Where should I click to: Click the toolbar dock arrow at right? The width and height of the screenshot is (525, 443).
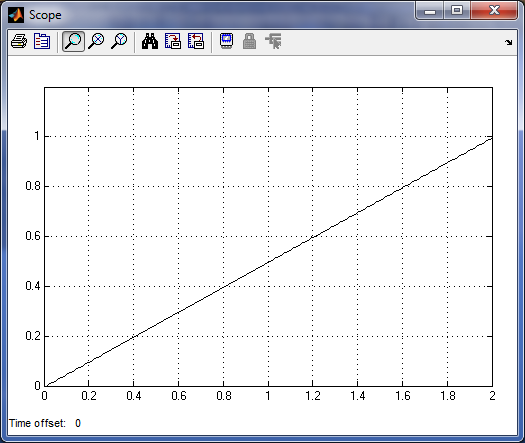(509, 42)
